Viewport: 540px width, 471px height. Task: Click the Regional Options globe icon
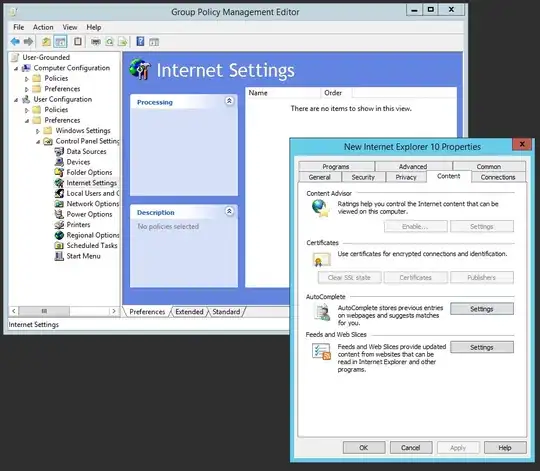click(59, 235)
